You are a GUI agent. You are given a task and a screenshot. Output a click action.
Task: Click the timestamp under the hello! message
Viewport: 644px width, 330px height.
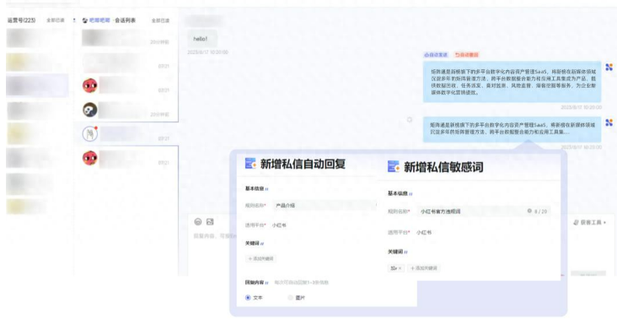208,52
